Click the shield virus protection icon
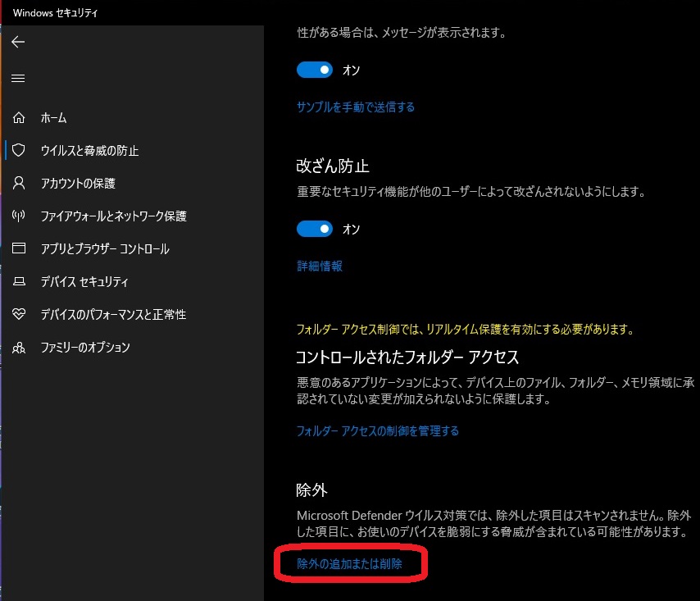The width and height of the screenshot is (700, 601). 19,151
